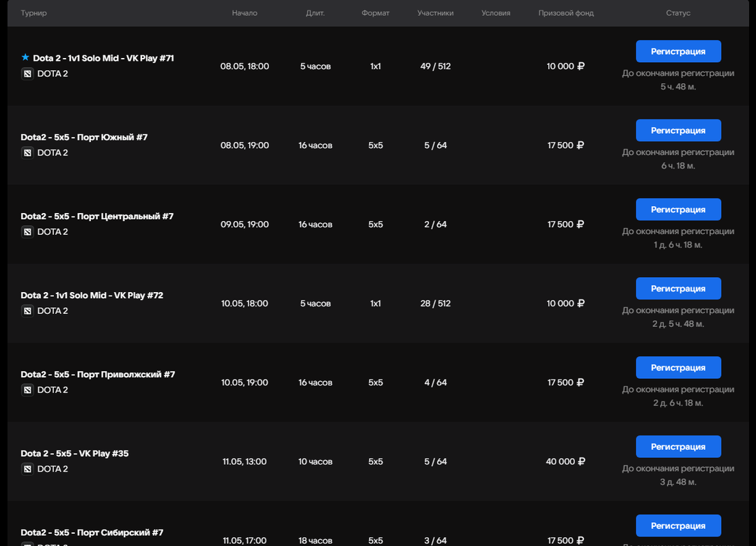Click the Начало column header
This screenshot has height=546, width=756.
[x=244, y=13]
